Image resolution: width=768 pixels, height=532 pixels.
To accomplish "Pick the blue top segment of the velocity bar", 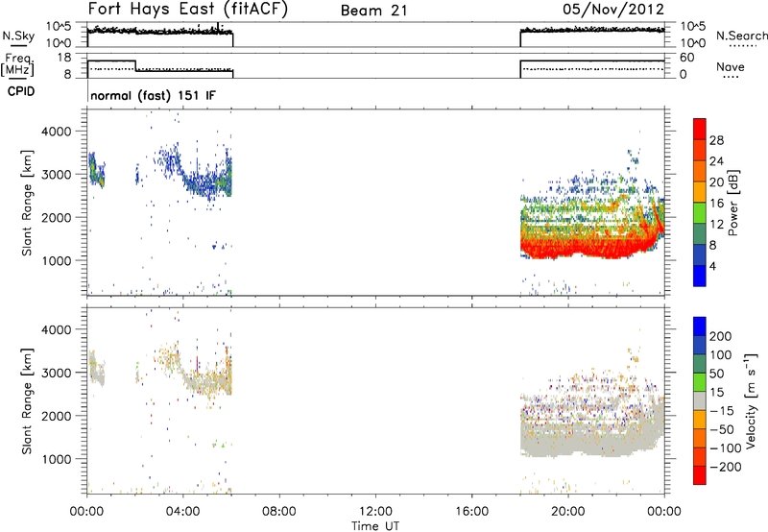I will (x=700, y=326).
